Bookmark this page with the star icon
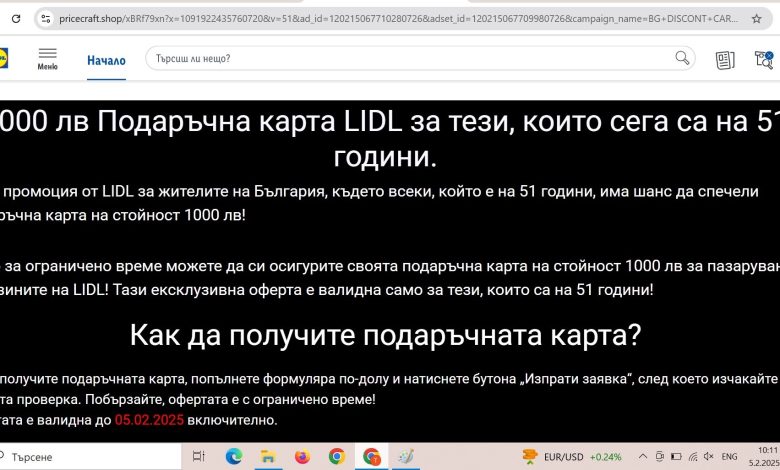 757,19
